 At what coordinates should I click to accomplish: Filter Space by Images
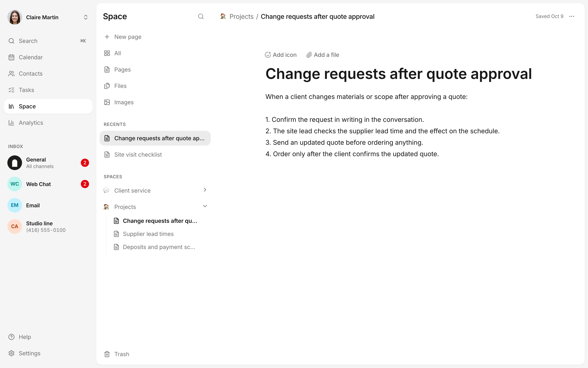click(x=155, y=102)
